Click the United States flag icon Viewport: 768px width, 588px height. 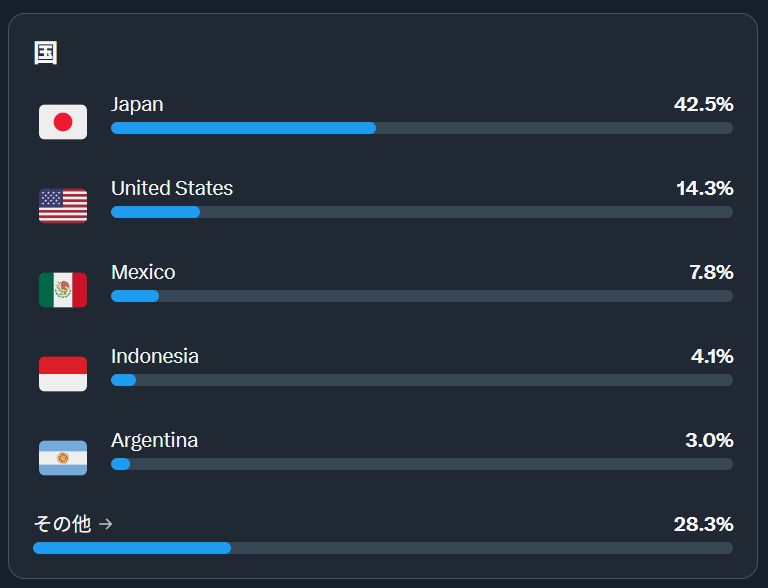[x=63, y=206]
